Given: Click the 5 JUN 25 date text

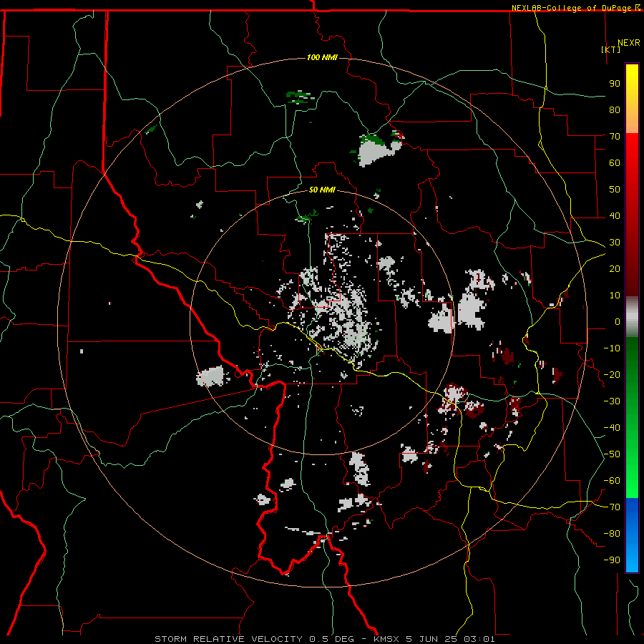Looking at the screenshot, I should [432, 639].
